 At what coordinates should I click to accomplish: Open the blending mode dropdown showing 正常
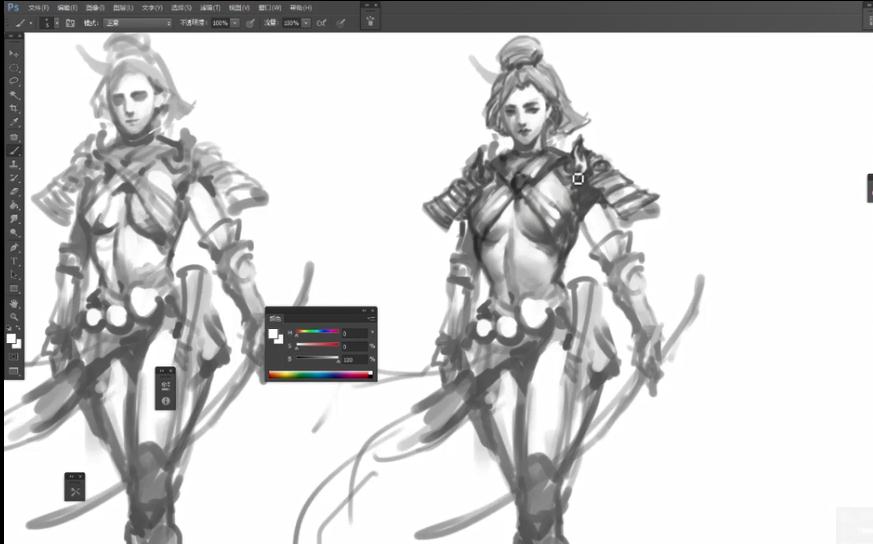pyautogui.click(x=138, y=23)
